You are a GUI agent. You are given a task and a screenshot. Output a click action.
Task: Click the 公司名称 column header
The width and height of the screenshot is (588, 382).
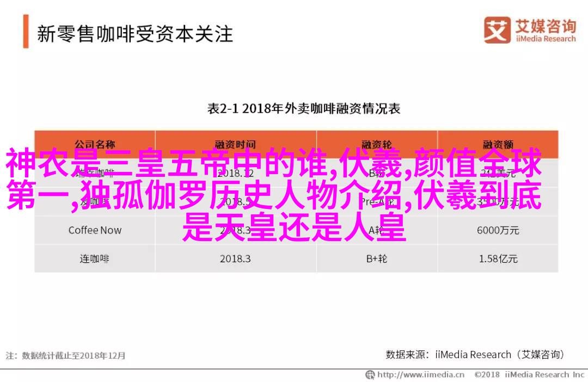[95, 144]
